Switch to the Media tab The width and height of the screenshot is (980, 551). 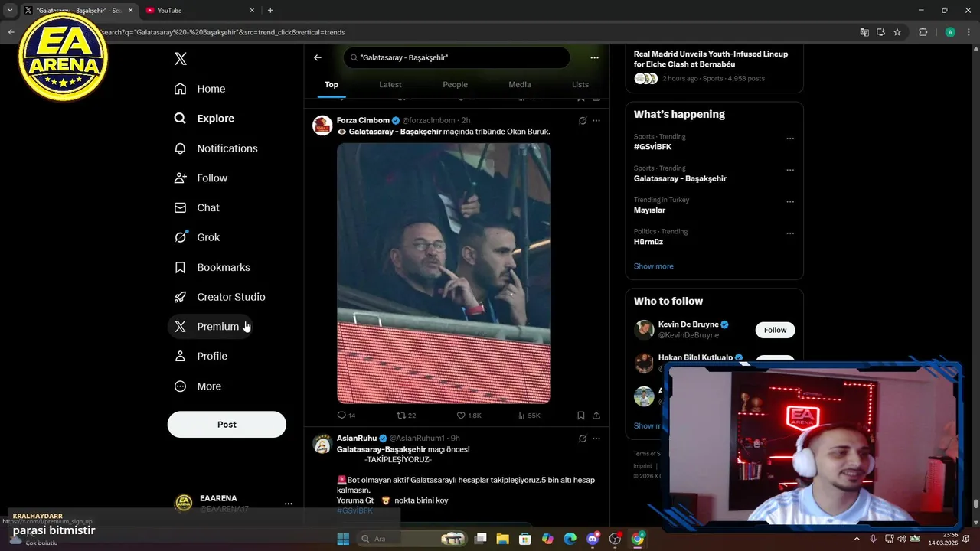pyautogui.click(x=520, y=85)
